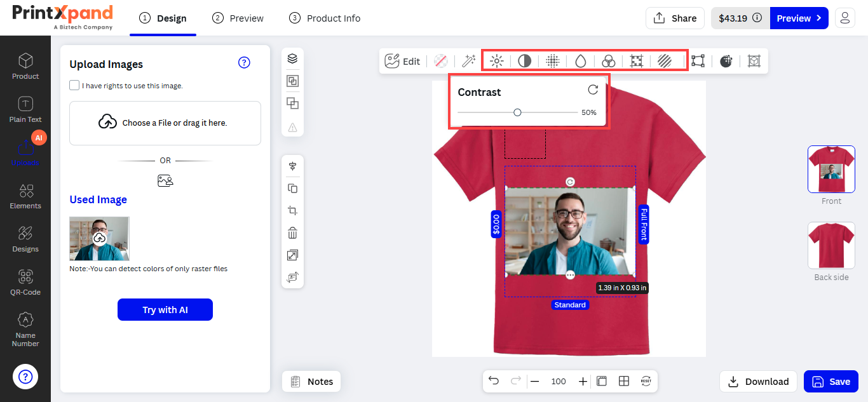
Task: Check "I have rights to use this image"
Action: 74,85
